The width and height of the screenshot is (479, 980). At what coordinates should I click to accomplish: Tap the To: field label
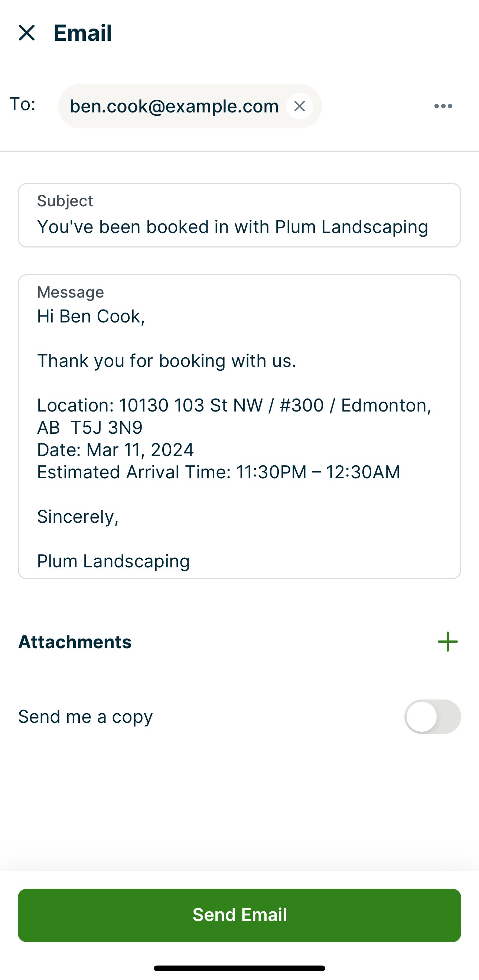point(23,104)
